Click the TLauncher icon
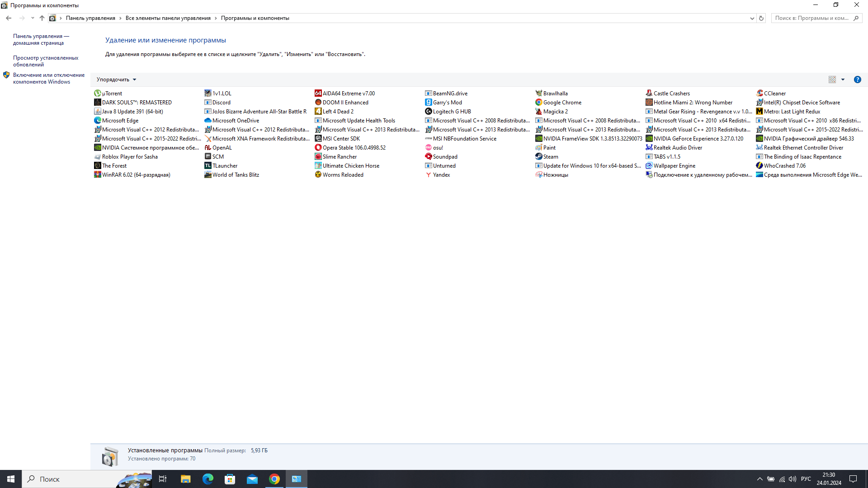Screen dimensions: 868x488 208,166
